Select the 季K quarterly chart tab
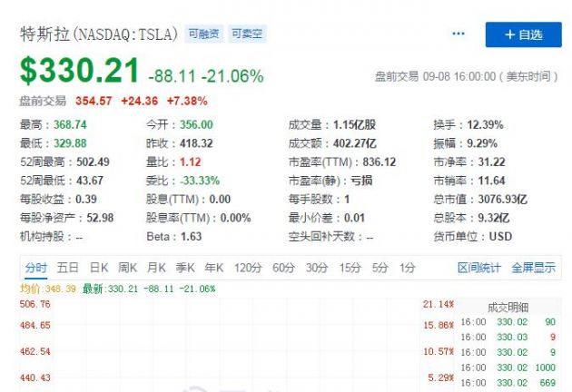 (185, 268)
